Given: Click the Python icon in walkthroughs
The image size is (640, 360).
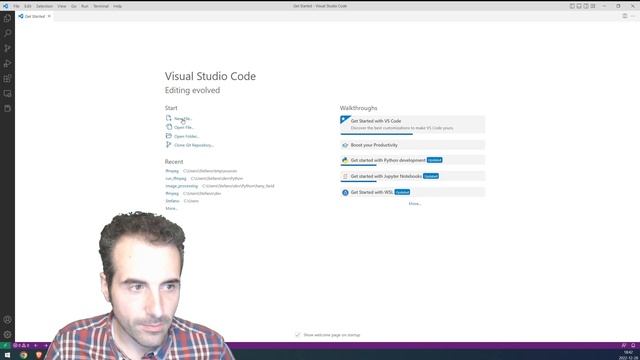Looking at the screenshot, I should click(345, 160).
